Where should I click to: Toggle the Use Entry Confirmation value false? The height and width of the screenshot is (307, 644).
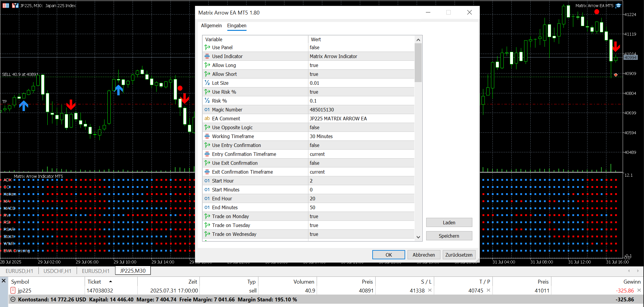point(361,145)
